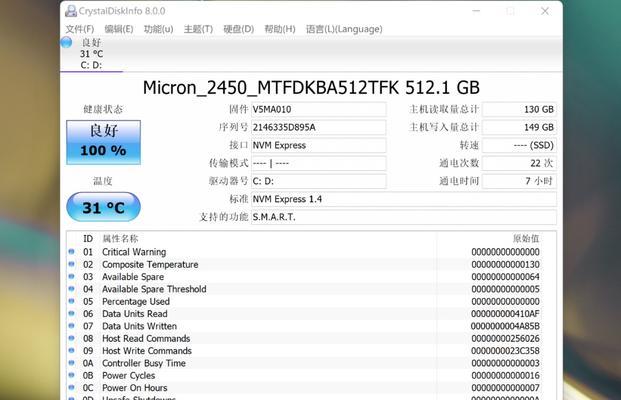Click the status dot for Data Units Read
The height and width of the screenshot is (400, 621).
pyautogui.click(x=71, y=313)
